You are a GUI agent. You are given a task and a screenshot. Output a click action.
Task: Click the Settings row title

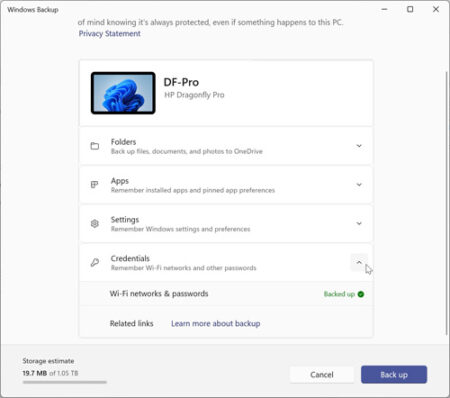click(x=125, y=220)
